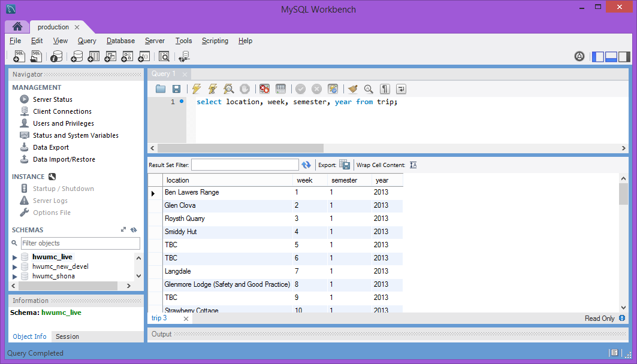The width and height of the screenshot is (637, 364).
Task: Open Server Status
Action: click(53, 99)
